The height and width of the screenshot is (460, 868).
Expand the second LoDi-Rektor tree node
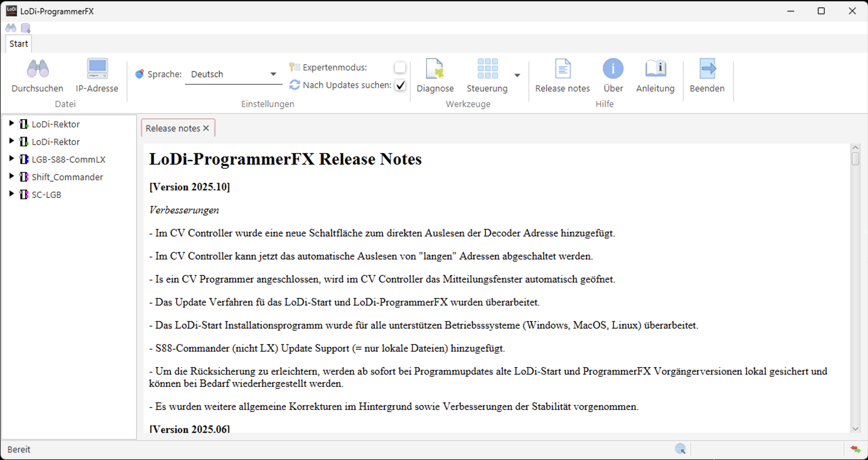point(11,141)
